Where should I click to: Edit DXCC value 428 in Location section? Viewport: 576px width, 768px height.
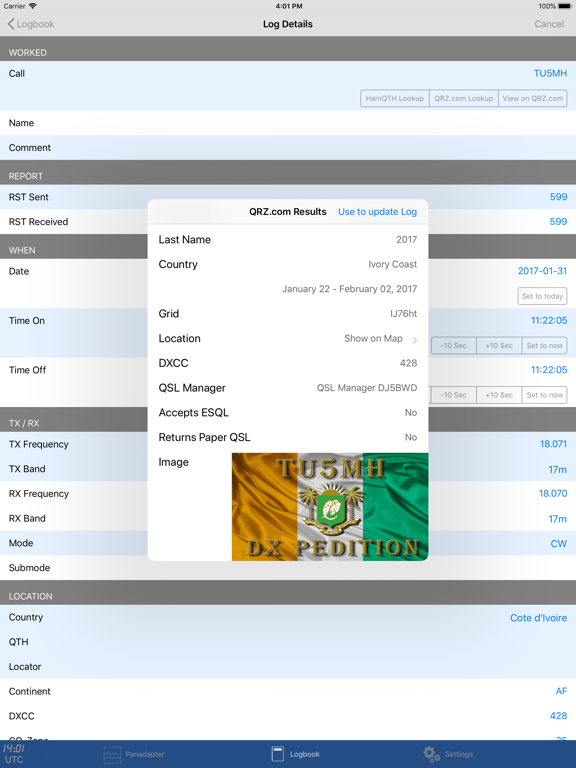point(558,716)
